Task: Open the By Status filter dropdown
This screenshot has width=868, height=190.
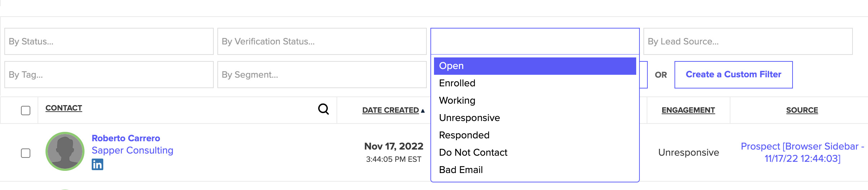Action: (x=109, y=42)
